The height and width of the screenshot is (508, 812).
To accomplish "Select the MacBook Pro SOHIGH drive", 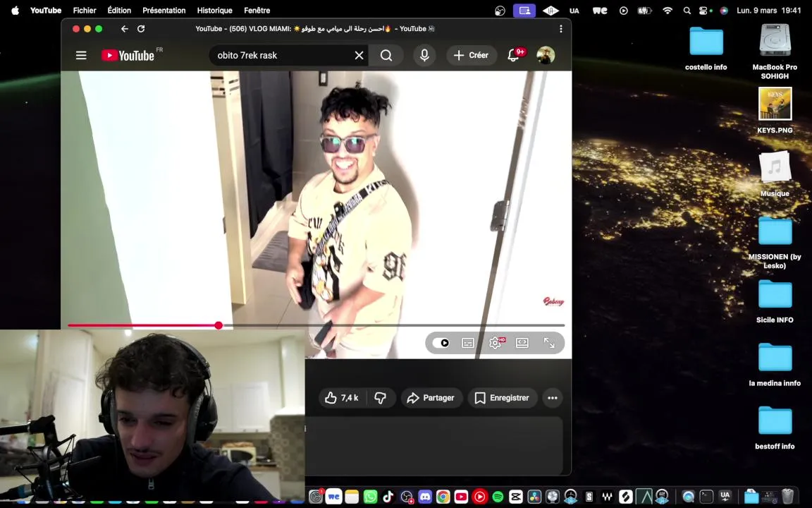I will click(775, 51).
